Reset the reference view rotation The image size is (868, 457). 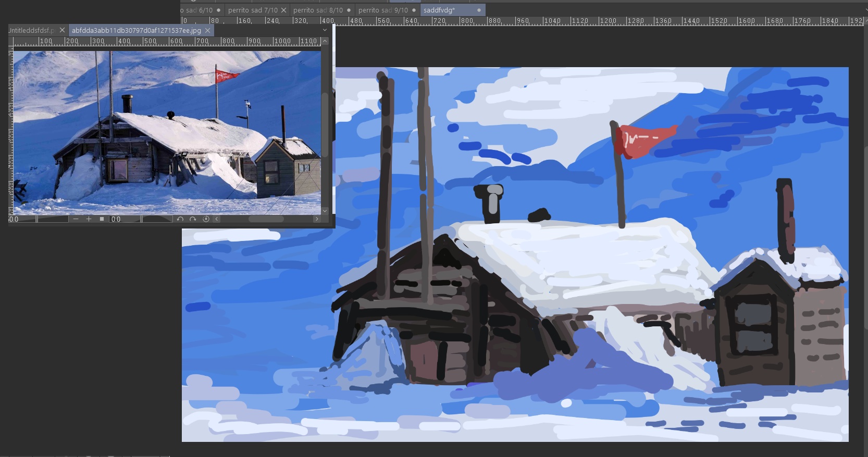[206, 219]
